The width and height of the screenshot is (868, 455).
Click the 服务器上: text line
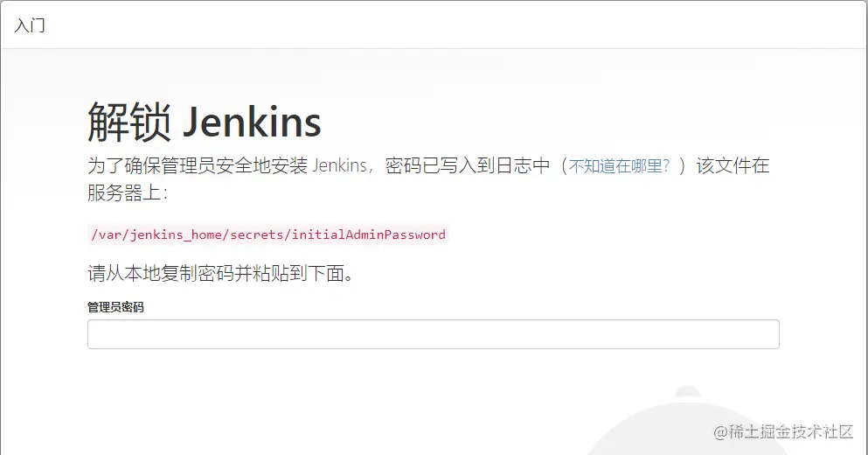click(128, 192)
